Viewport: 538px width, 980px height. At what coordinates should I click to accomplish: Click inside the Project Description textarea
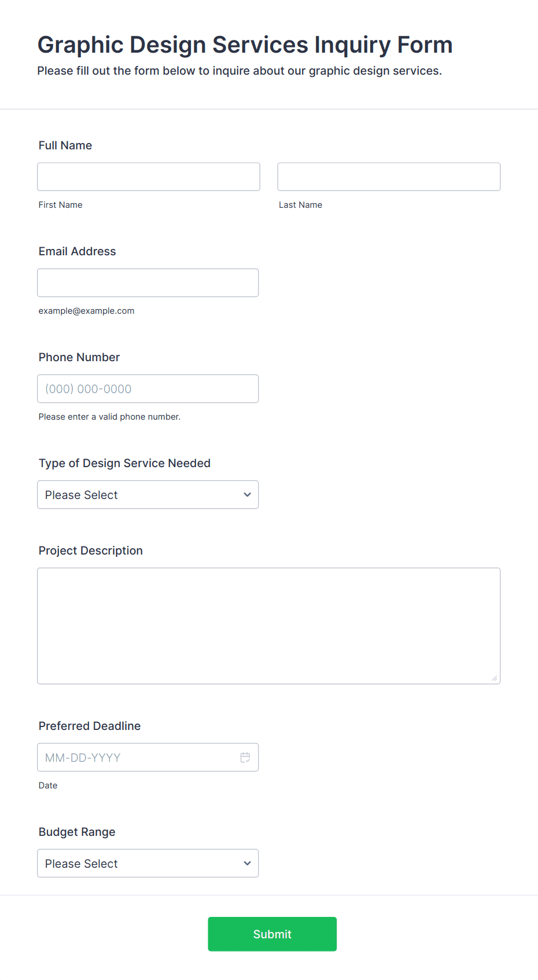tap(269, 626)
